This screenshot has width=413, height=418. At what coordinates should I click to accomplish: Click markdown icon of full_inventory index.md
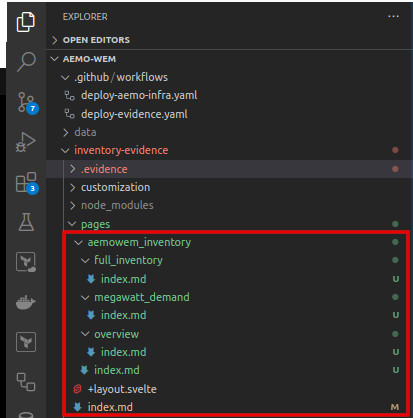tap(91, 279)
